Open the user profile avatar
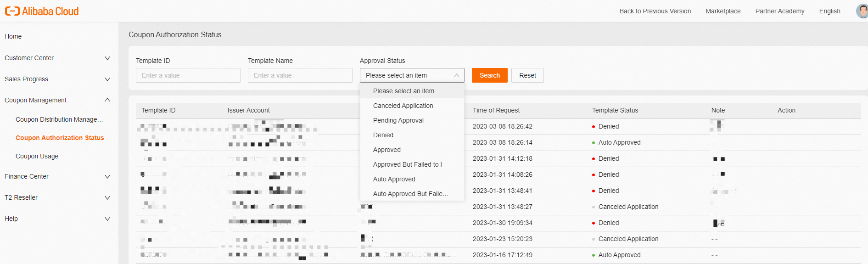 pos(862,11)
